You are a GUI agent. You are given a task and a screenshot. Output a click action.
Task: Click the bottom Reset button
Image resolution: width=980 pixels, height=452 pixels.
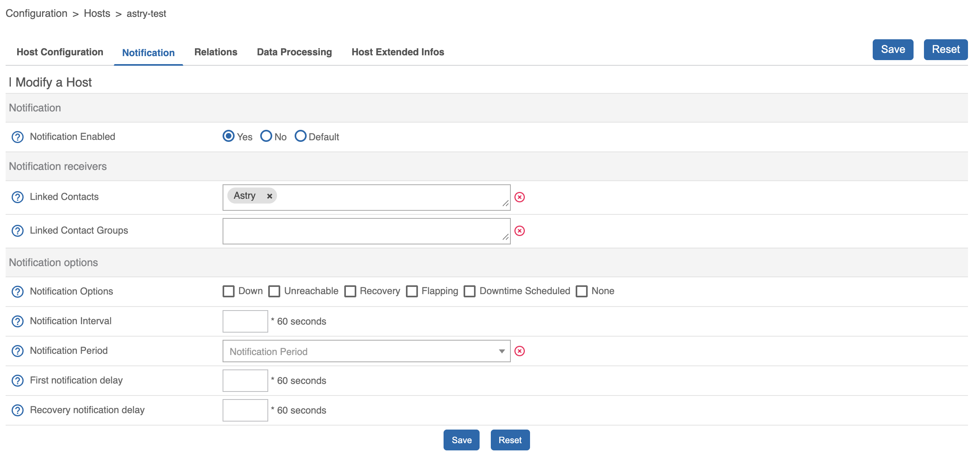[510, 440]
